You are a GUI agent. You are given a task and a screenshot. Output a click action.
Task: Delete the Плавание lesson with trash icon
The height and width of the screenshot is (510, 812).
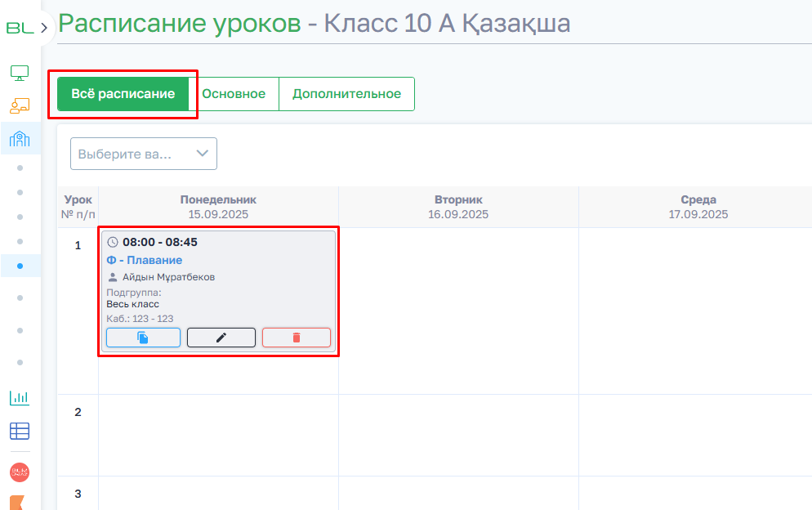[296, 338]
